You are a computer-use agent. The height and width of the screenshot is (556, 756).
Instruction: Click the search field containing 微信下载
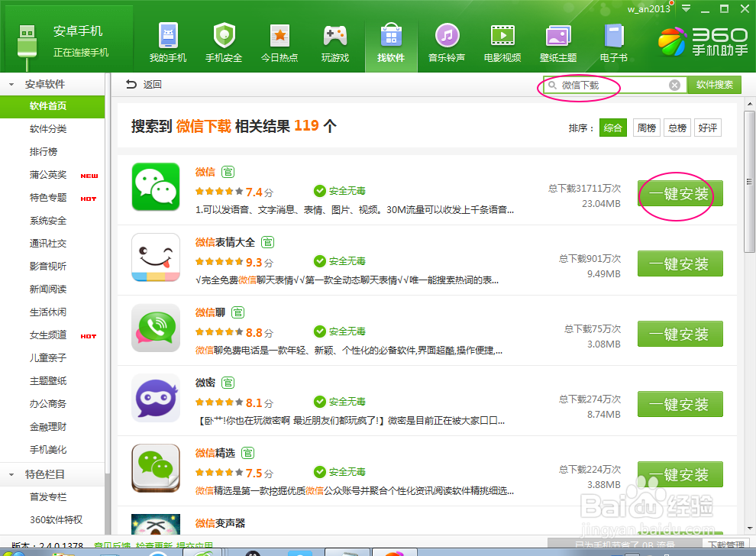pyautogui.click(x=614, y=86)
